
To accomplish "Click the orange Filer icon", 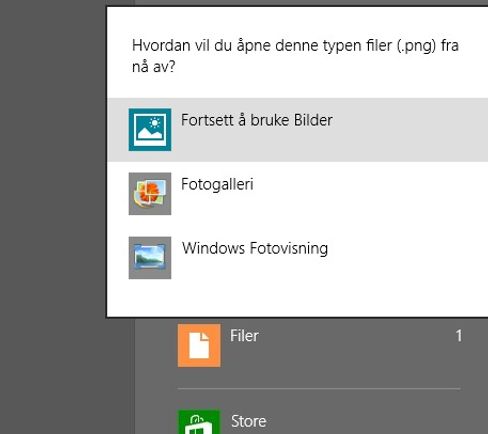I will click(199, 345).
